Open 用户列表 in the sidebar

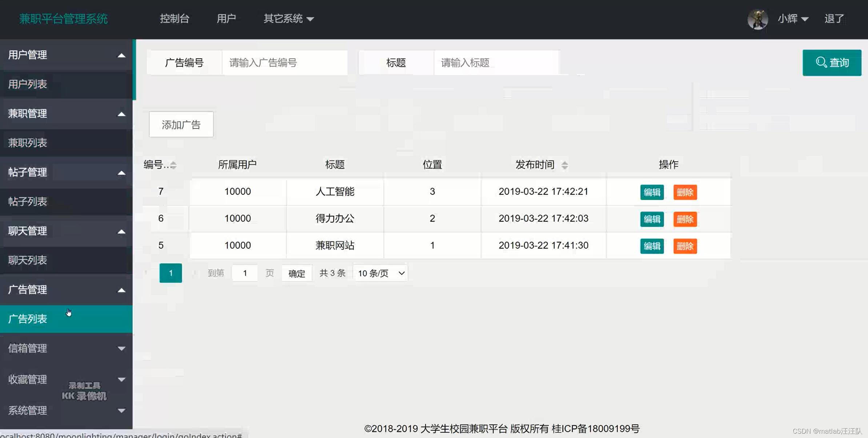click(66, 84)
